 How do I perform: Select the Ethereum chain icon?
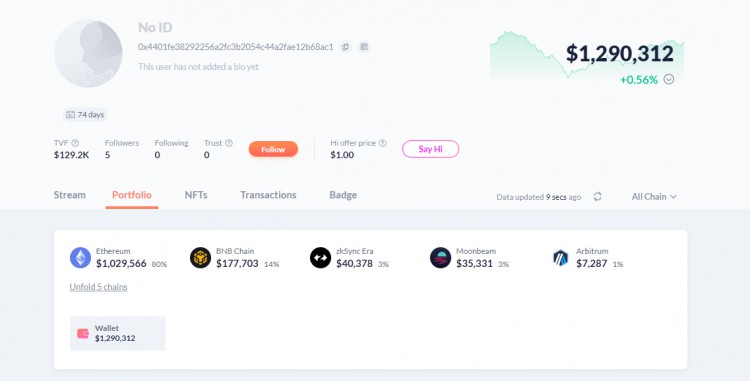pyautogui.click(x=80, y=258)
